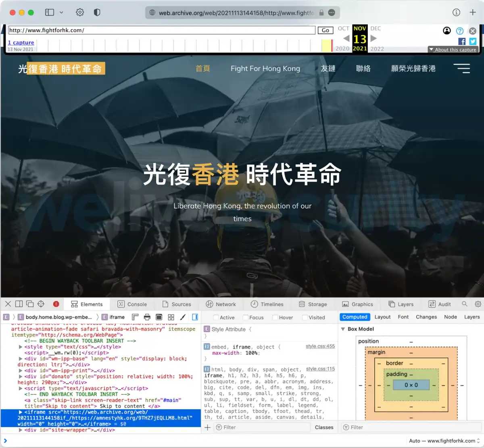The image size is (484, 448).
Task: Click the Safari address bar
Action: click(x=242, y=13)
